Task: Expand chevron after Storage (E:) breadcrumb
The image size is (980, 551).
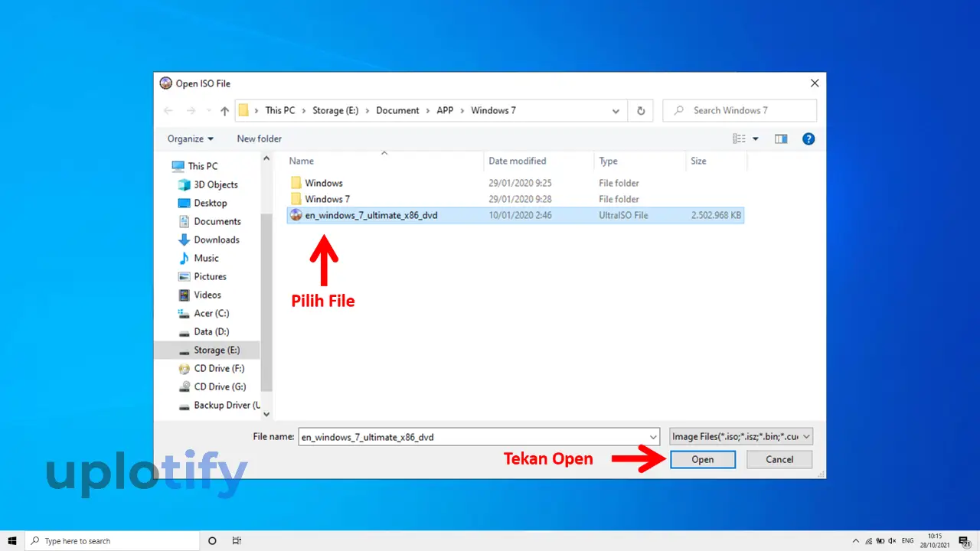Action: coord(367,111)
